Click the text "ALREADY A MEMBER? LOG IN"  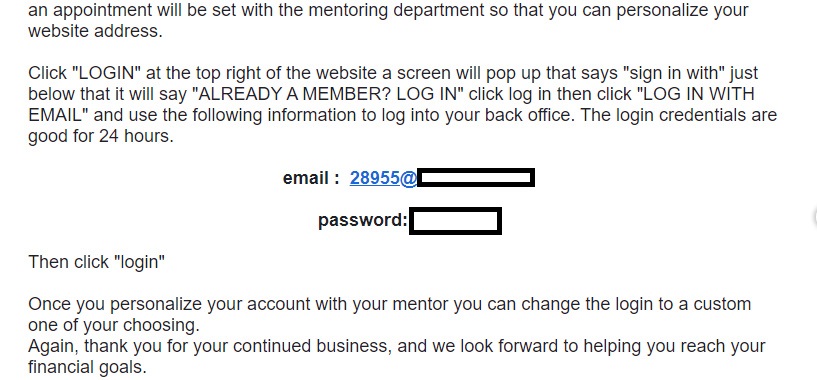(x=328, y=94)
